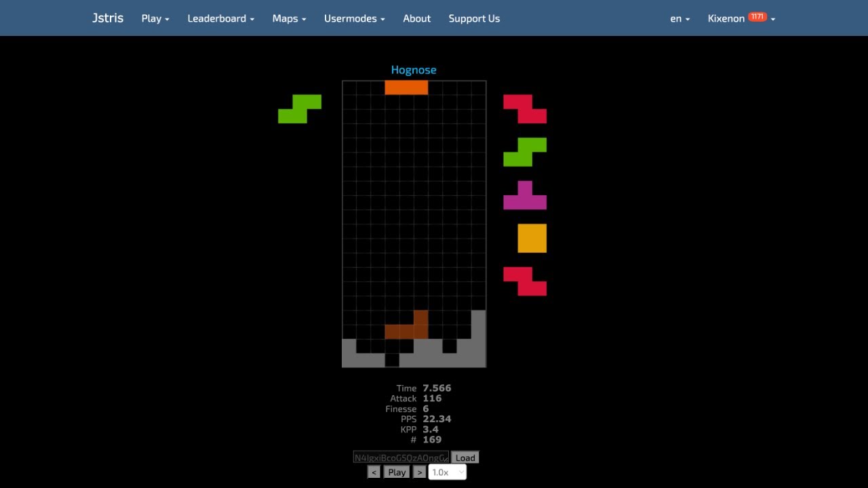
Task: Click the Play replay button
Action: 397,472
